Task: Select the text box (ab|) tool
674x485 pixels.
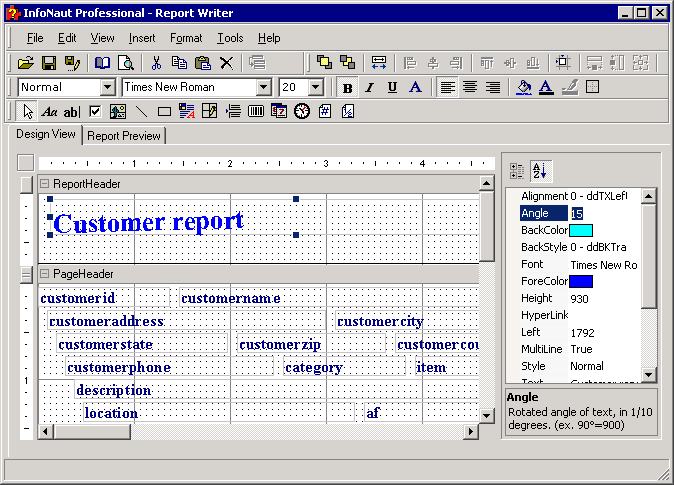Action: point(72,112)
